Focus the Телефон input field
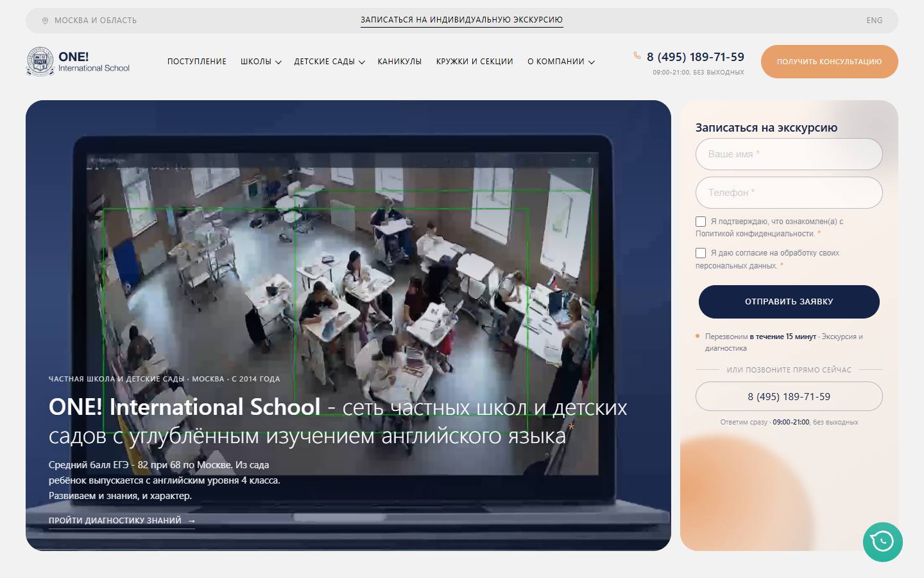924x578 pixels. pos(789,193)
